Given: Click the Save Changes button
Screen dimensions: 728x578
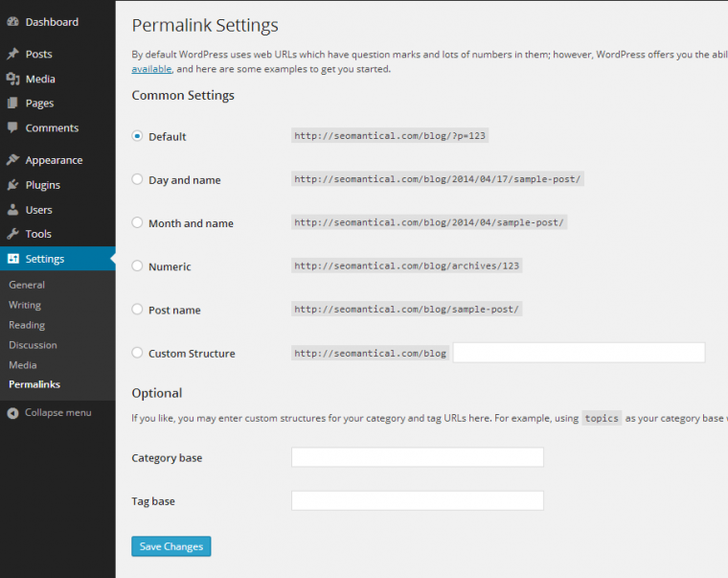Looking at the screenshot, I should click(171, 546).
